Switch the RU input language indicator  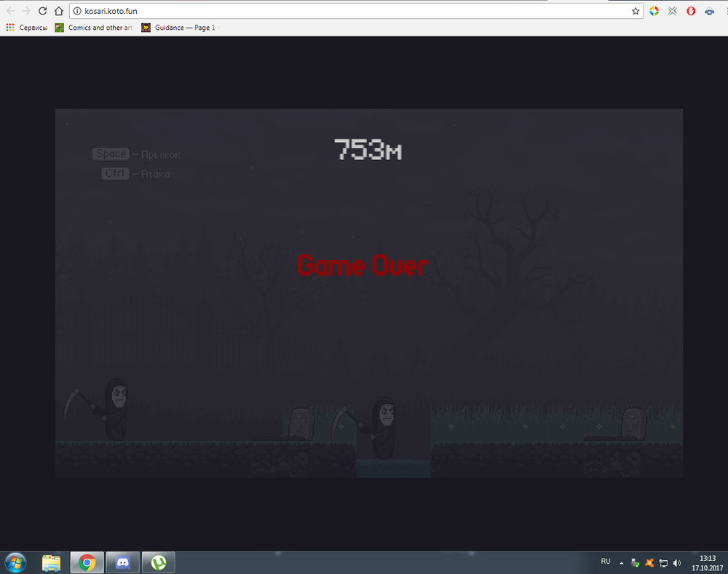606,562
